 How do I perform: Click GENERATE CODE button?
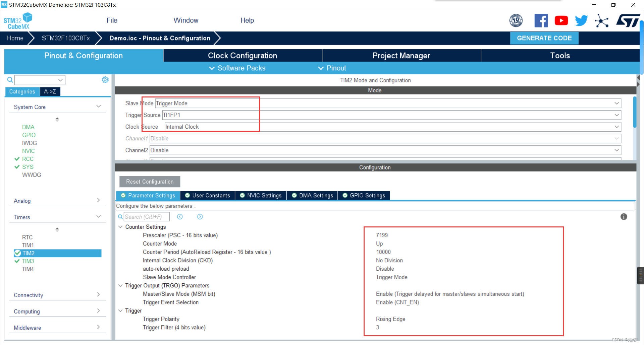tap(544, 38)
